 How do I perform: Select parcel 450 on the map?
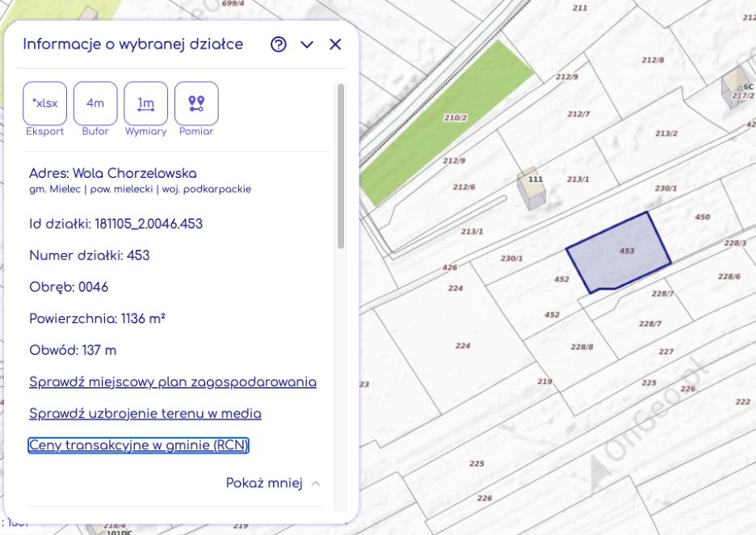702,217
